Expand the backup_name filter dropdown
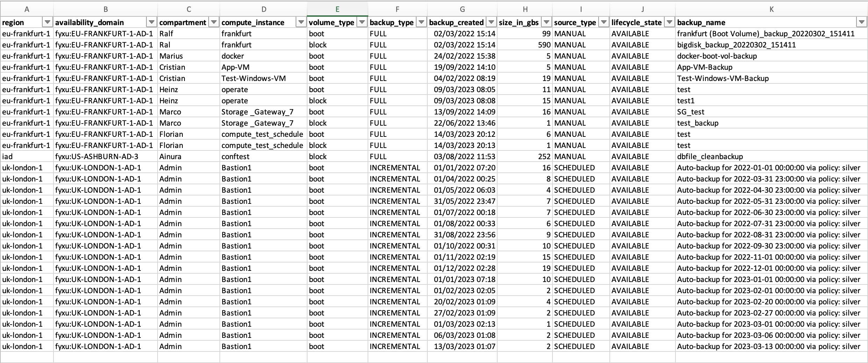Viewport: 868px width, 363px height. [x=861, y=22]
